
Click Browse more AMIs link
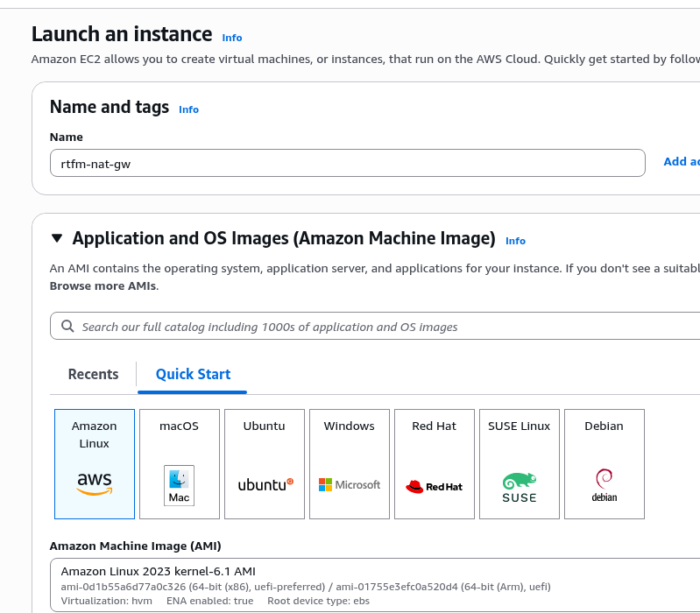103,285
